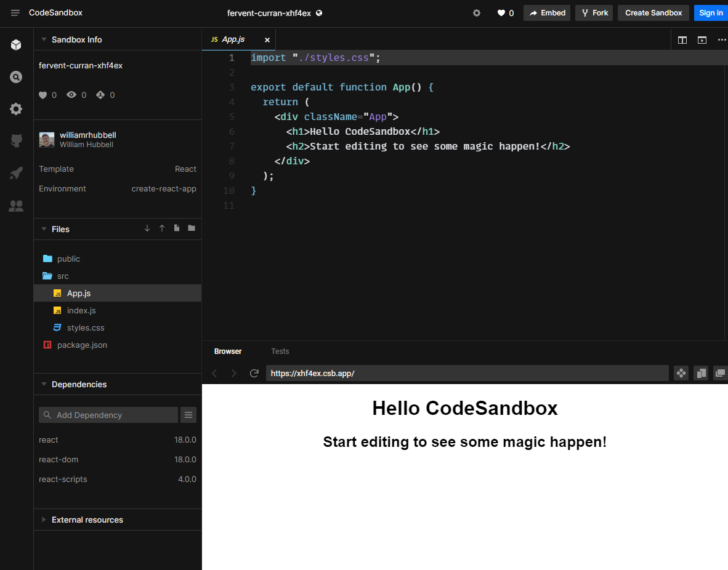
Task: Place cursor on line 1 import statement
Action: (315, 58)
